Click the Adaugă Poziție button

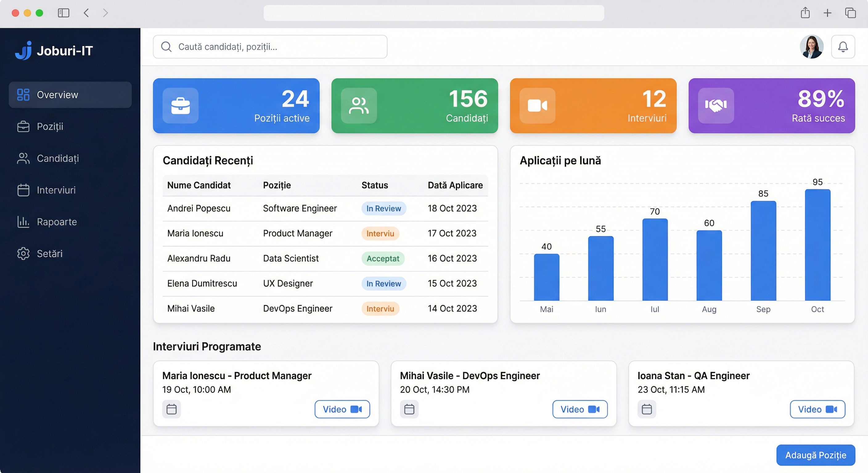[x=815, y=455]
